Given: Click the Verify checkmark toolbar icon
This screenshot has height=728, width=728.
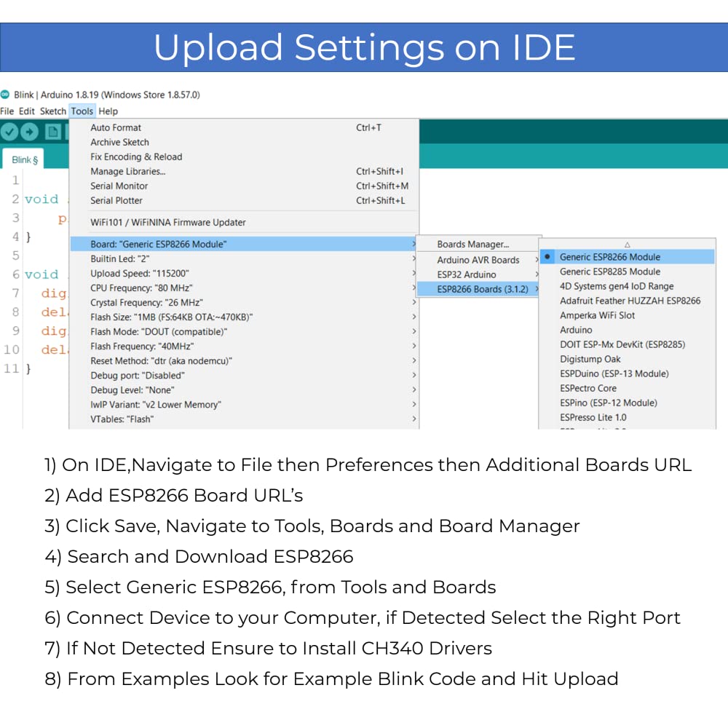Looking at the screenshot, I should pos(9,132).
